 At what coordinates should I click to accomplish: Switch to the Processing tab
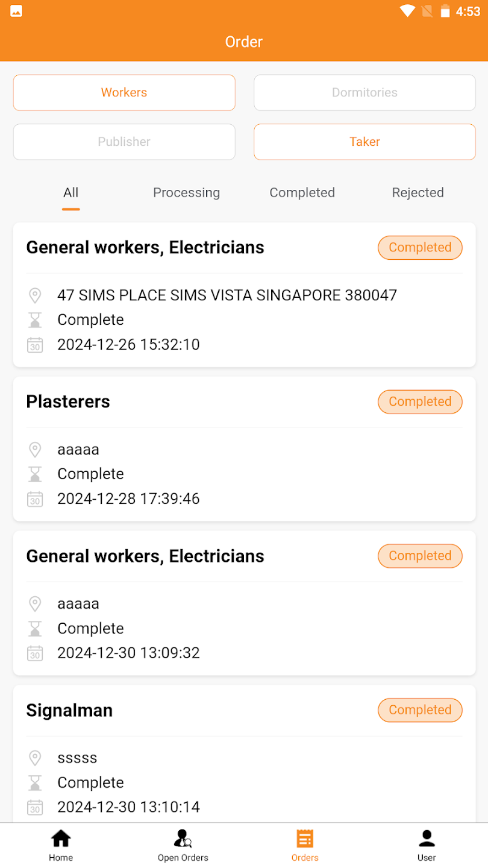pyautogui.click(x=186, y=192)
